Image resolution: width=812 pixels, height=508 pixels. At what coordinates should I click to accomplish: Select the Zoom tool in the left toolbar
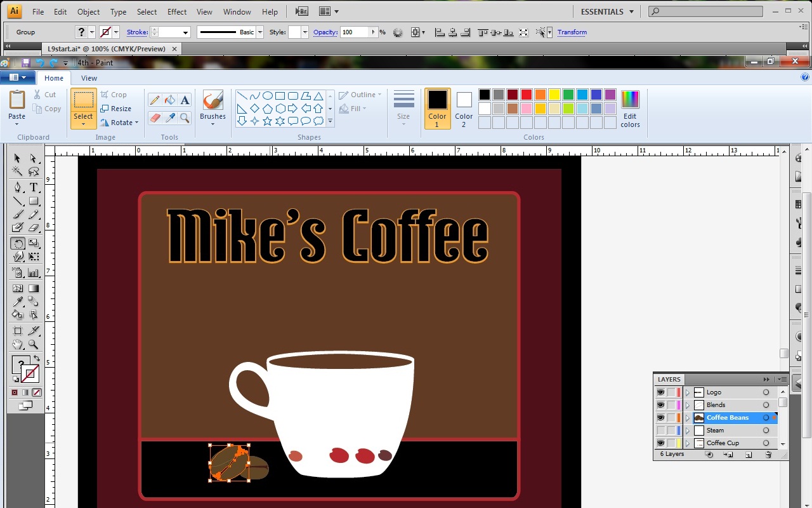coord(34,344)
